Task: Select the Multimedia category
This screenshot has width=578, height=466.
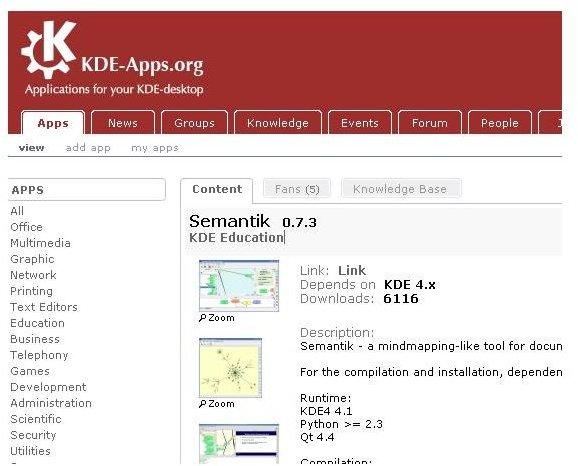Action: tap(41, 243)
